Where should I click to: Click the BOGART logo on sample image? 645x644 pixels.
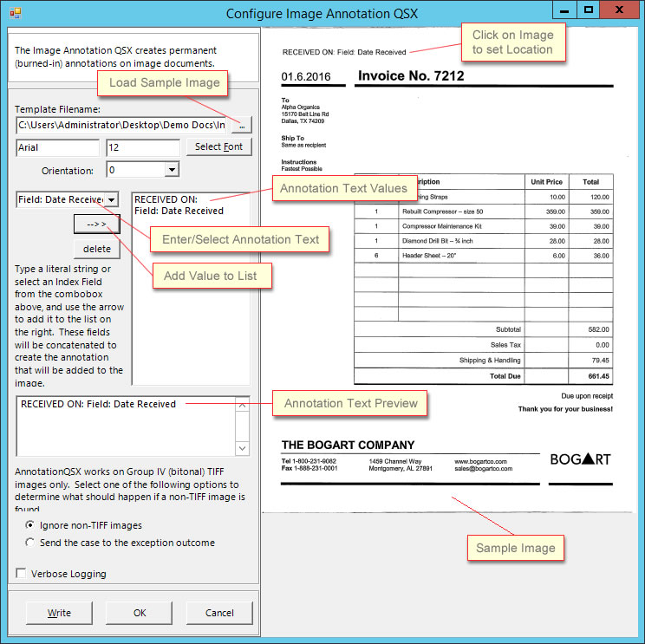pyautogui.click(x=581, y=459)
